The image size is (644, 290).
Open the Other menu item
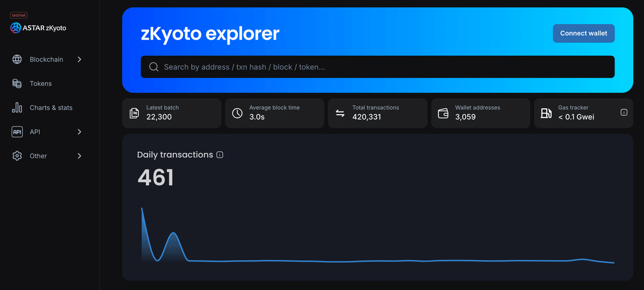coord(47,156)
